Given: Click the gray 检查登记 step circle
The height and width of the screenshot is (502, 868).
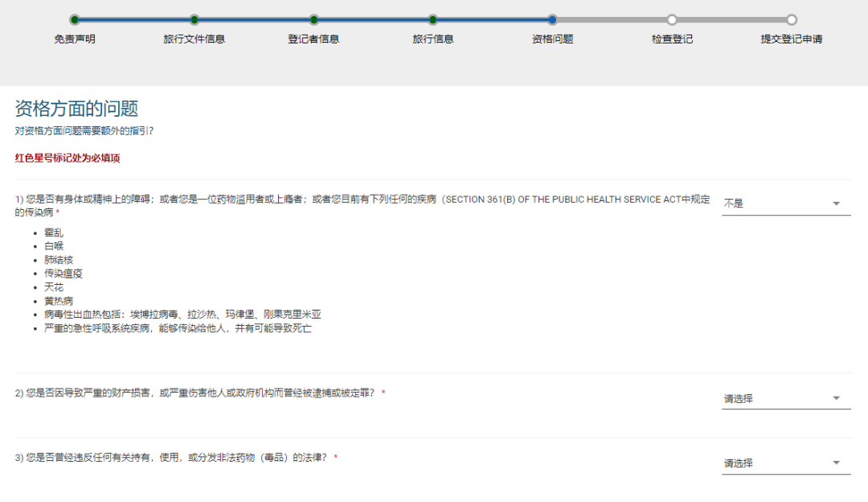Looking at the screenshot, I should [x=671, y=18].
